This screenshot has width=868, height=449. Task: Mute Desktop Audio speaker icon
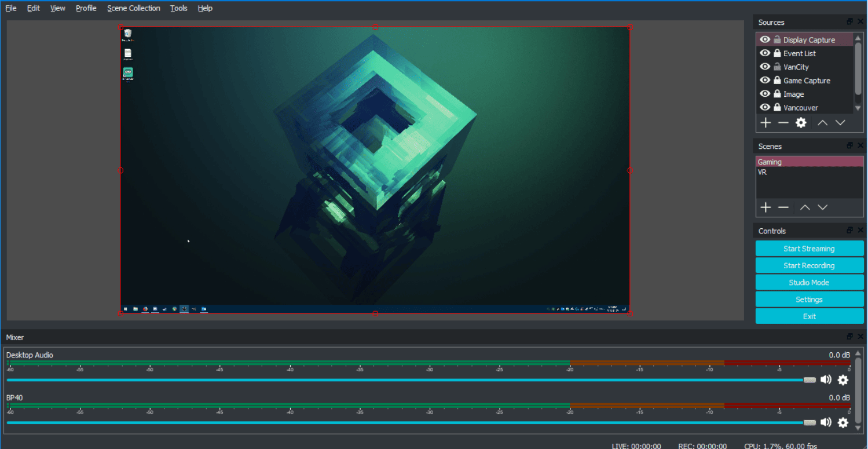826,380
